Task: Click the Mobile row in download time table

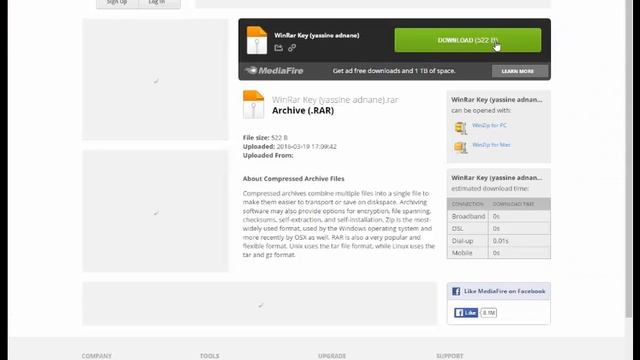Action: point(499,253)
